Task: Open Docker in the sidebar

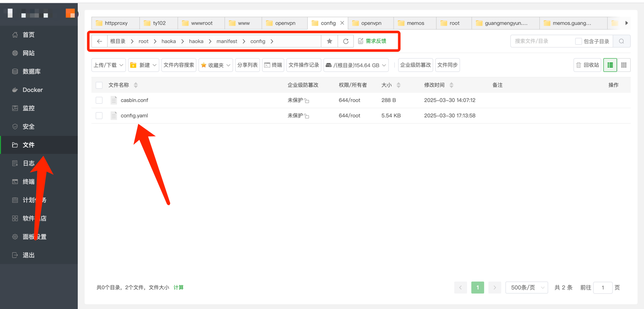Action: (32, 90)
